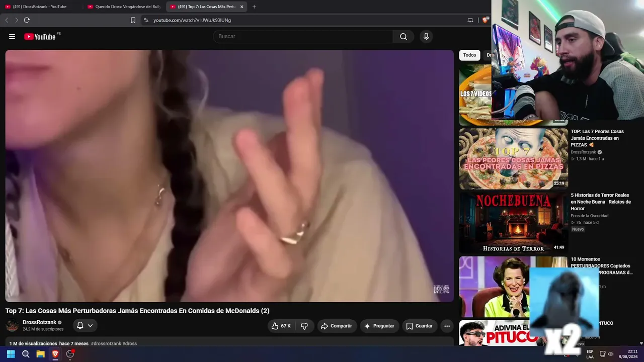Open the taskbar volume control
This screenshot has height=362, width=644.
pos(610,354)
